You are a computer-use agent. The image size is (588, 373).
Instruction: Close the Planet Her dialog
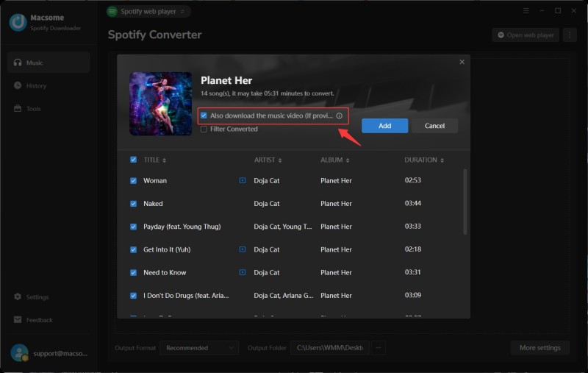click(462, 62)
